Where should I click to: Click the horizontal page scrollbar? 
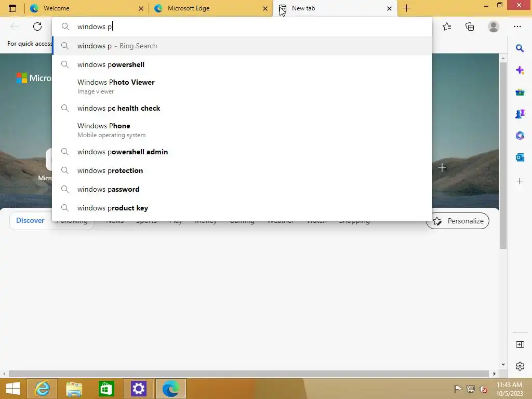click(x=249, y=374)
